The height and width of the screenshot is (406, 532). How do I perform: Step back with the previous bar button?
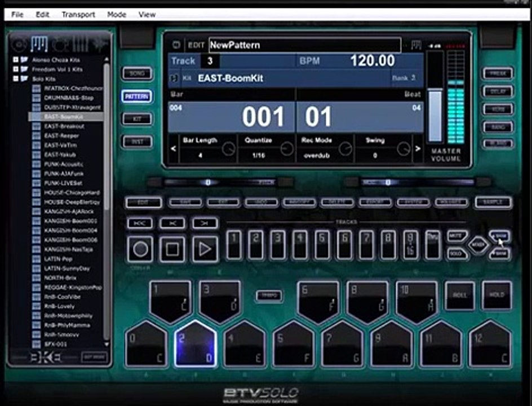click(172, 223)
